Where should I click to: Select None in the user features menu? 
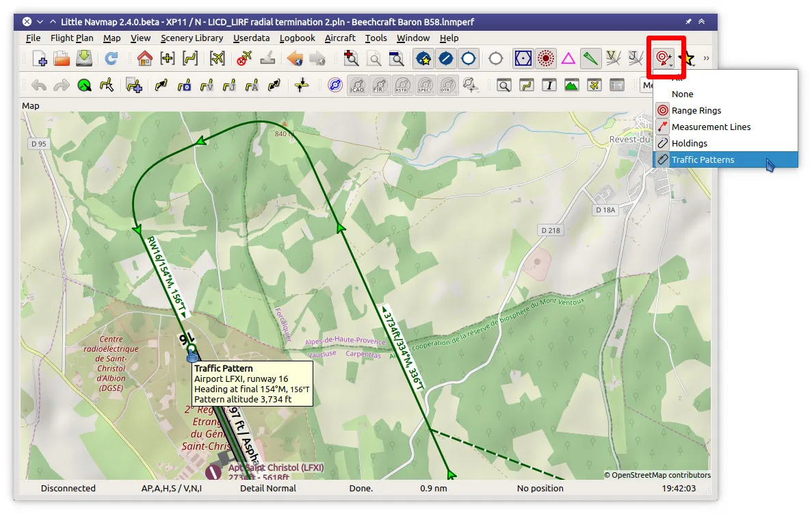click(682, 94)
